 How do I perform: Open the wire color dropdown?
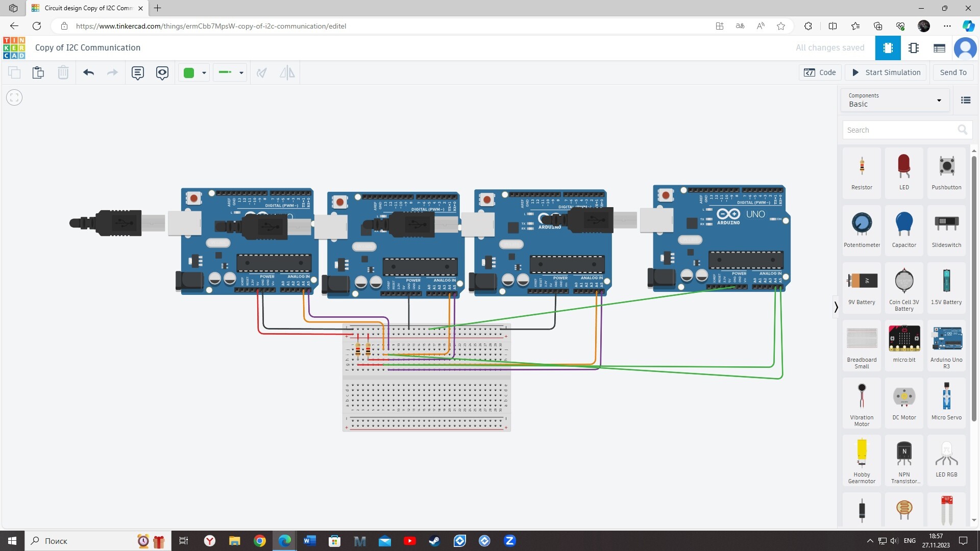(x=194, y=72)
